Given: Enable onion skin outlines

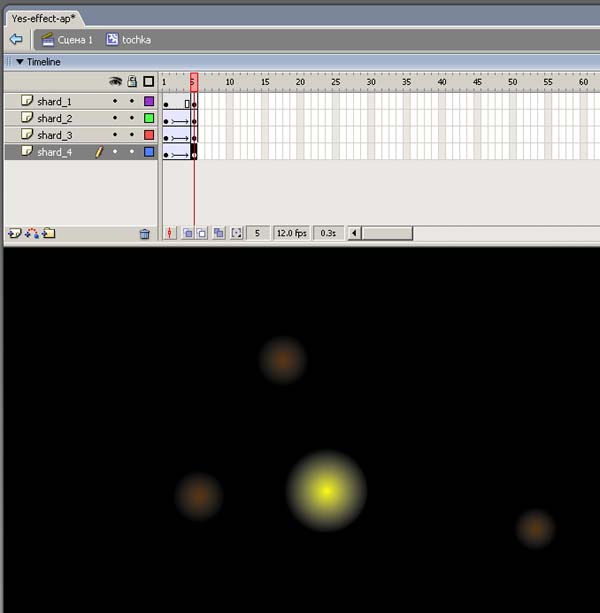Looking at the screenshot, I should pyautogui.click(x=201, y=233).
